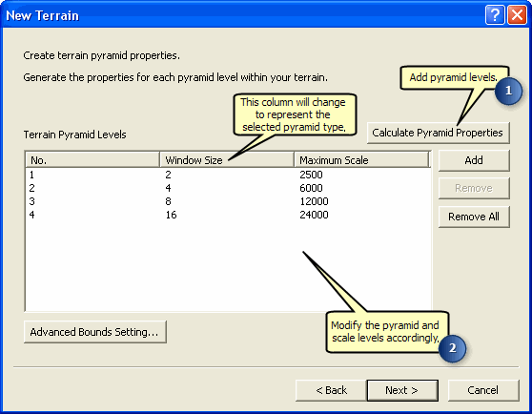This screenshot has width=532, height=414.
Task: Go back with the Back button
Action: pyautogui.click(x=331, y=390)
